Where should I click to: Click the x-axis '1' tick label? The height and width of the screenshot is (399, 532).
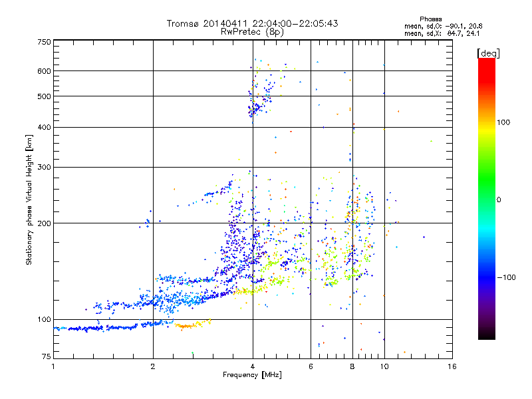coord(53,366)
